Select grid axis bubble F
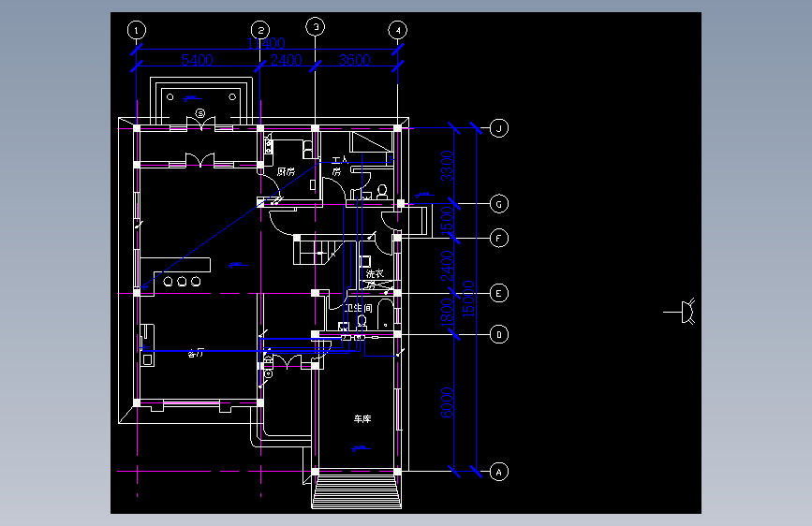The image size is (812, 526). tap(499, 238)
